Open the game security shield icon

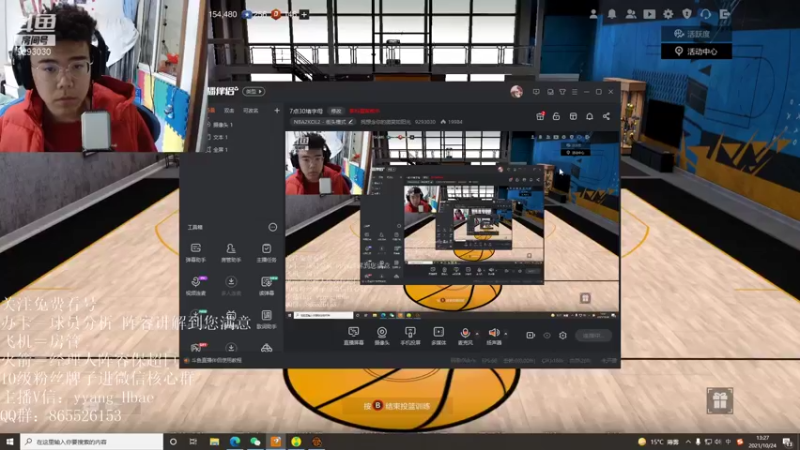coord(687,14)
